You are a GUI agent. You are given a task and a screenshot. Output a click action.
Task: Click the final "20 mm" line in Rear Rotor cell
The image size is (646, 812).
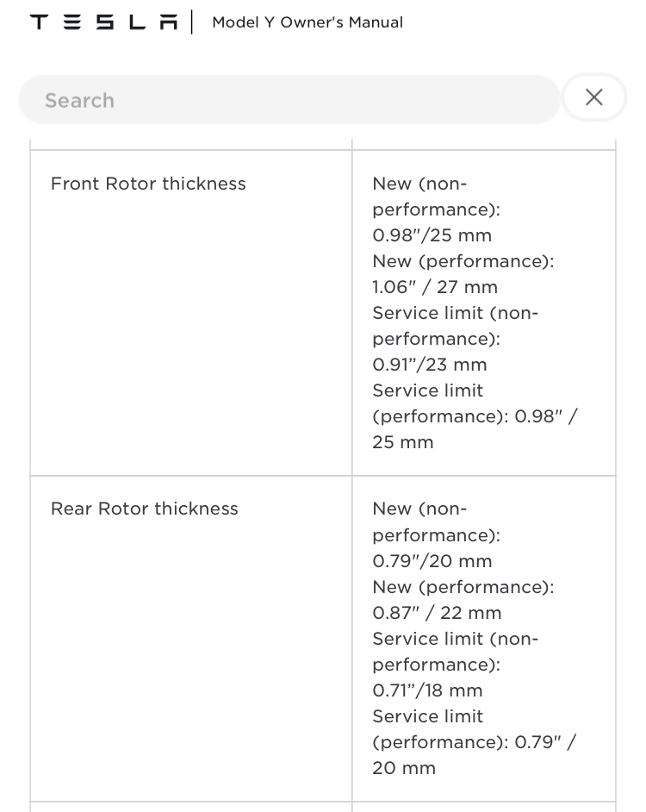[404, 768]
